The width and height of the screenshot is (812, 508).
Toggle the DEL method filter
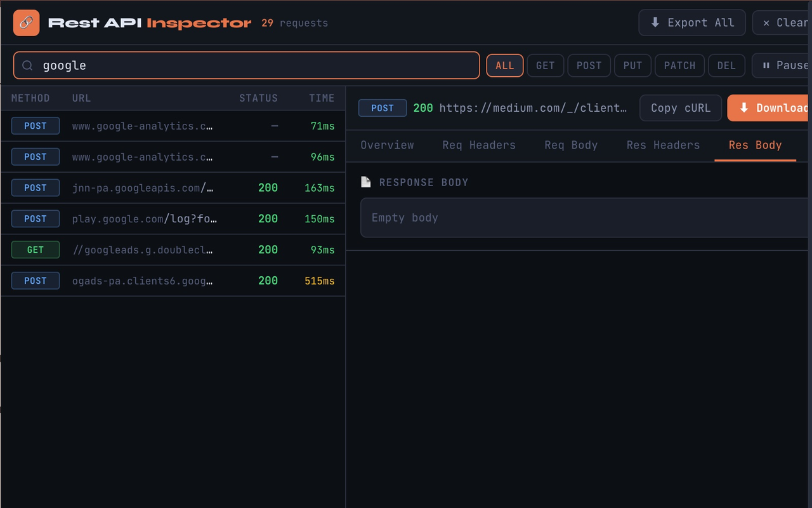(726, 65)
